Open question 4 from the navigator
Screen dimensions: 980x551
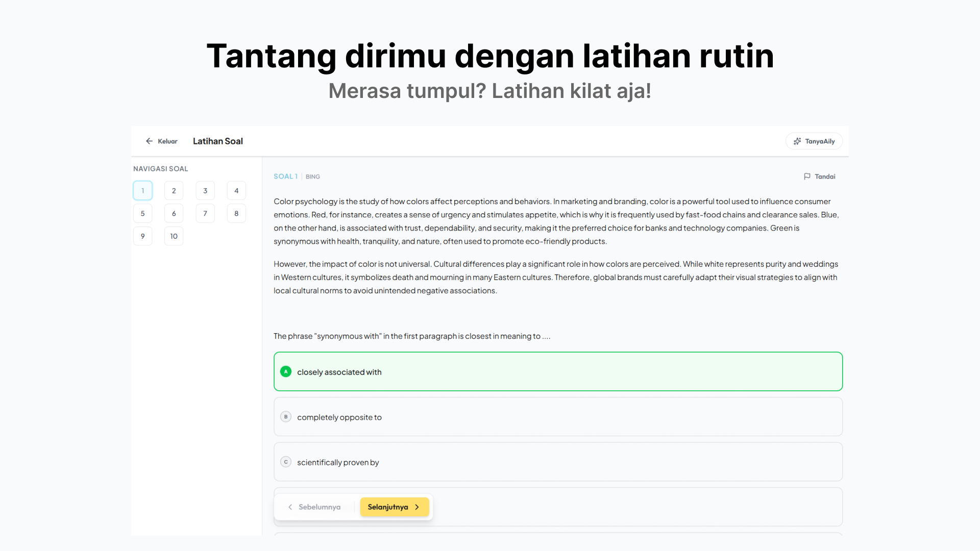(236, 191)
